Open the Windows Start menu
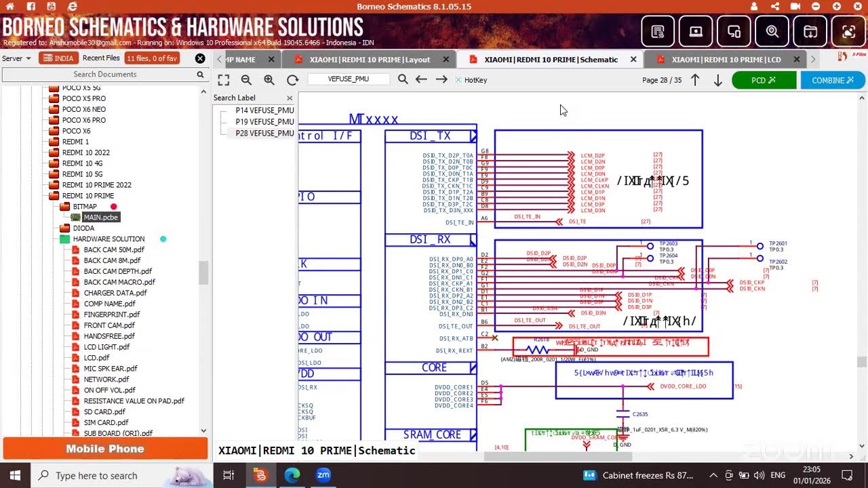 [15, 475]
